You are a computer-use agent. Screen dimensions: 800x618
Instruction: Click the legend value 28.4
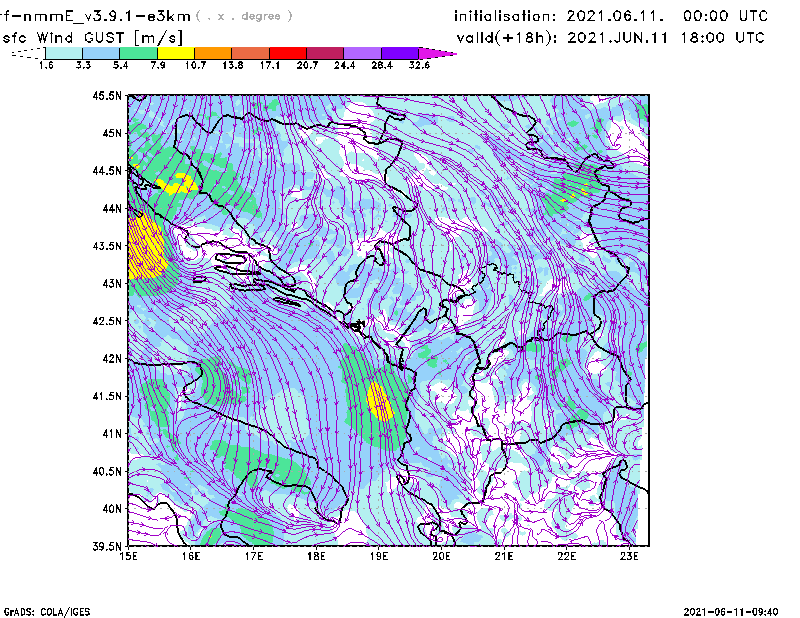pos(382,65)
